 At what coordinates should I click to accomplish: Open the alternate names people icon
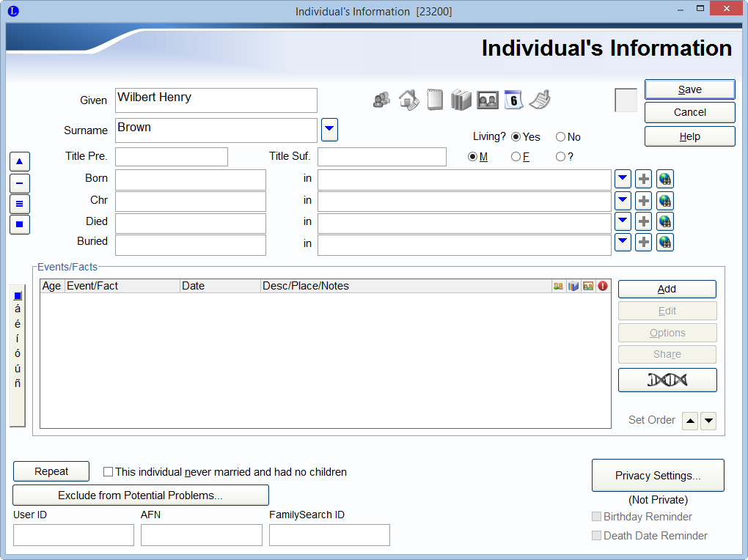pyautogui.click(x=381, y=100)
